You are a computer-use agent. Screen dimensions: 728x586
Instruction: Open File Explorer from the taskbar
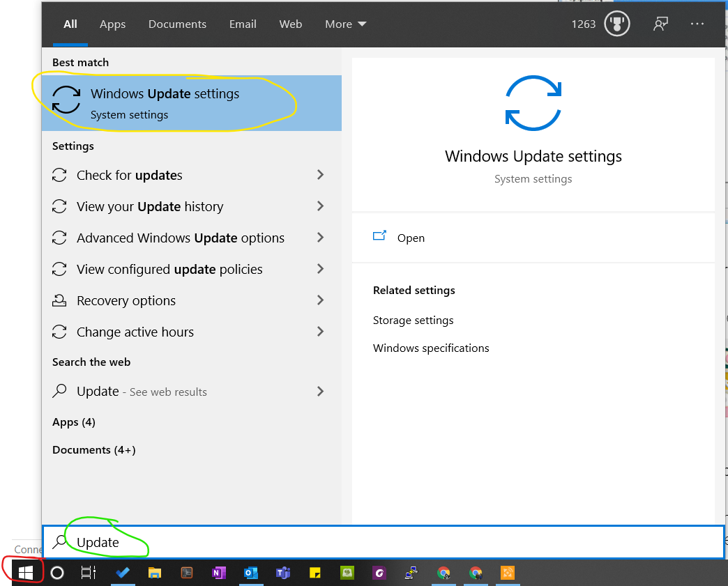(x=155, y=573)
